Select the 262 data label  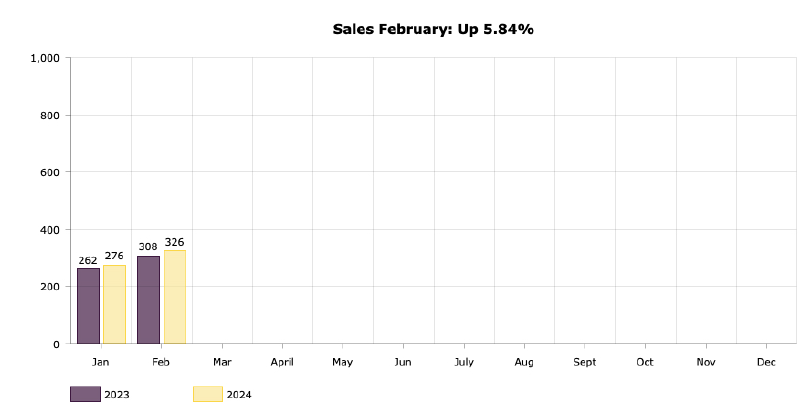click(x=88, y=260)
